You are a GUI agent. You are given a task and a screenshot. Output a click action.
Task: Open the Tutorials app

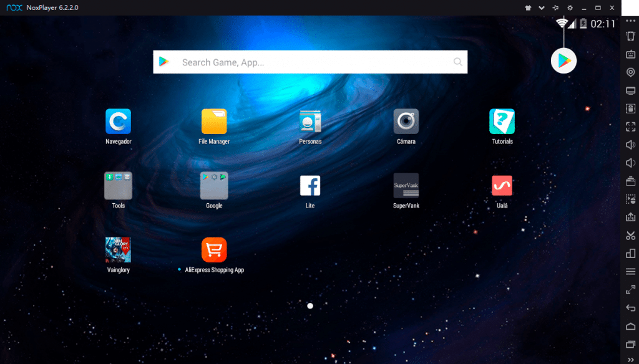coord(502,122)
